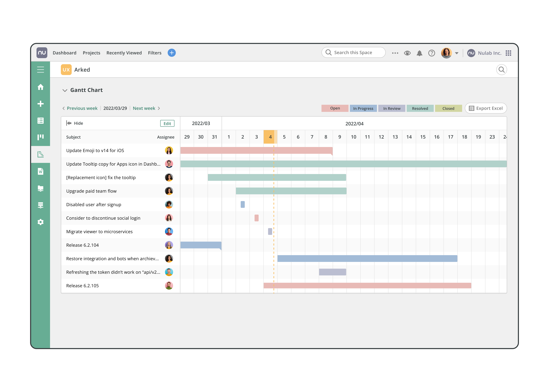Open notifications with the bell icon
The image size is (549, 392).
420,53
